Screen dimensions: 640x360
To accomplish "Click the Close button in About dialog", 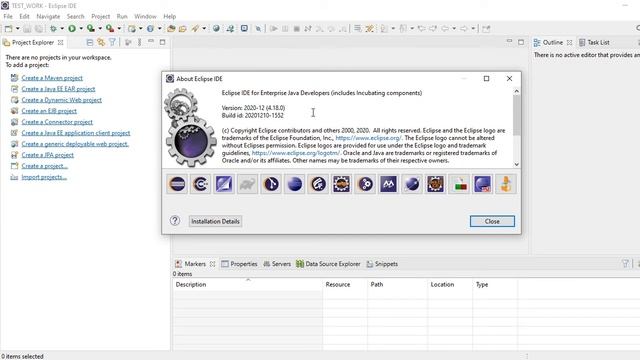I will click(492, 221).
